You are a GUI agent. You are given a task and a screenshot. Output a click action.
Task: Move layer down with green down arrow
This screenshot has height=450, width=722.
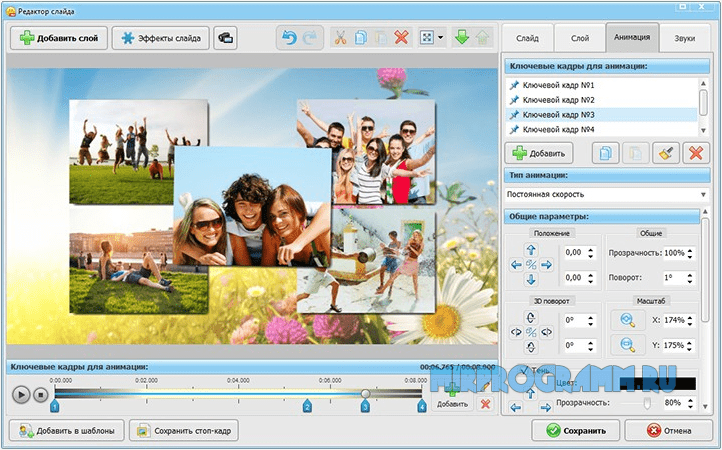461,38
